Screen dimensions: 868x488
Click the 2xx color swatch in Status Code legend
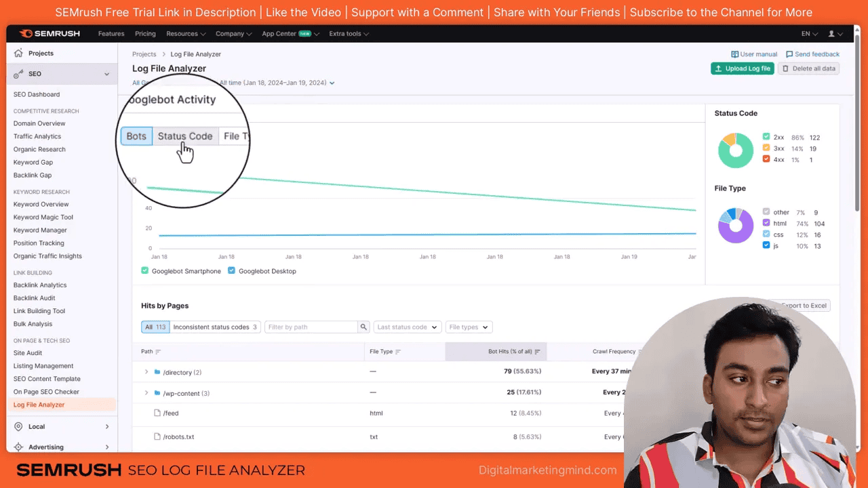(766, 137)
